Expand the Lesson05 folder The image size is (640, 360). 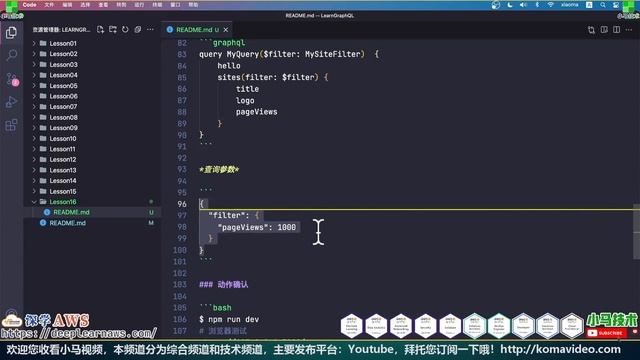[x=34, y=86]
